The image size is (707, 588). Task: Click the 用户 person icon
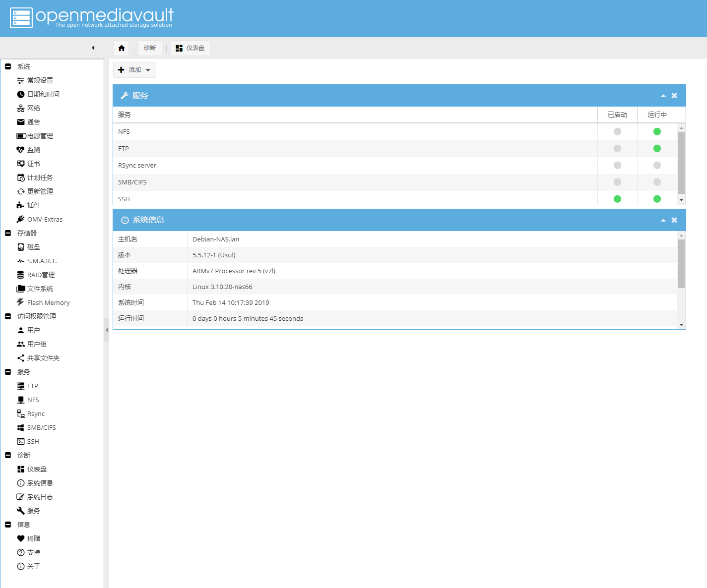(x=21, y=330)
